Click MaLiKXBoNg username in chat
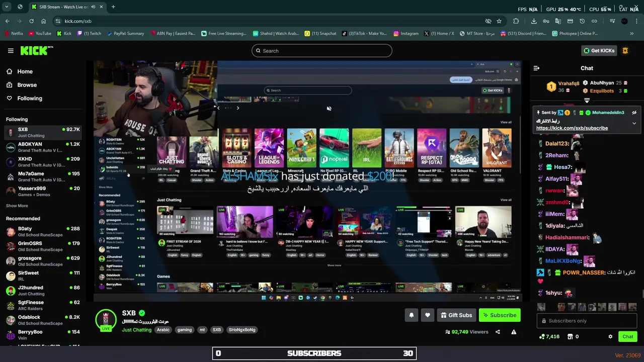The width and height of the screenshot is (644, 362). [x=563, y=261]
